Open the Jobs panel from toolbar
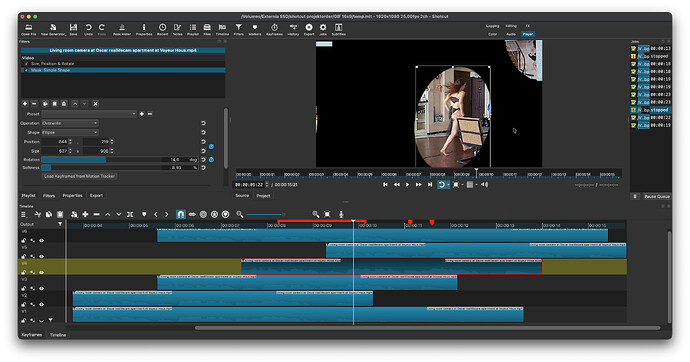The width and height of the screenshot is (690, 362). (323, 29)
